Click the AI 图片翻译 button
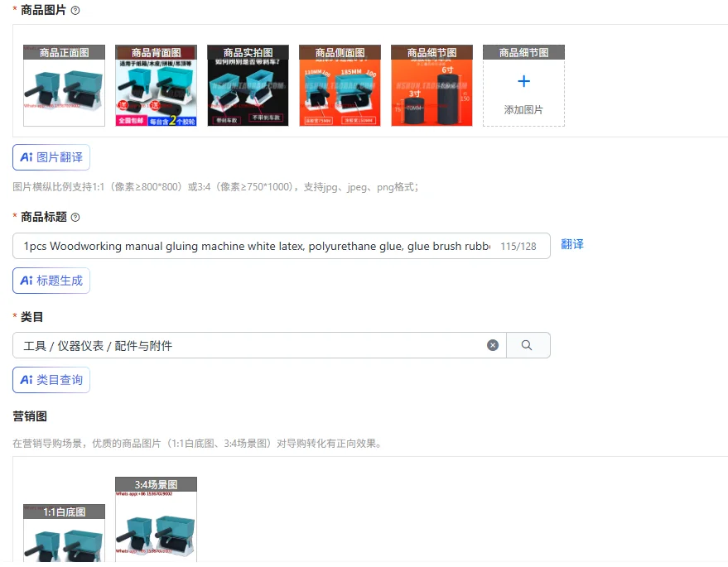 (x=51, y=157)
